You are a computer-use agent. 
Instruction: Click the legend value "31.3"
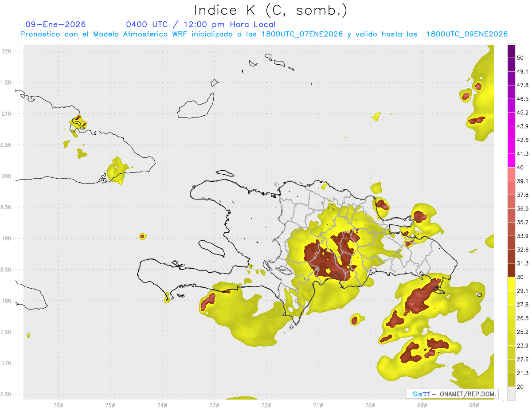[523, 263]
